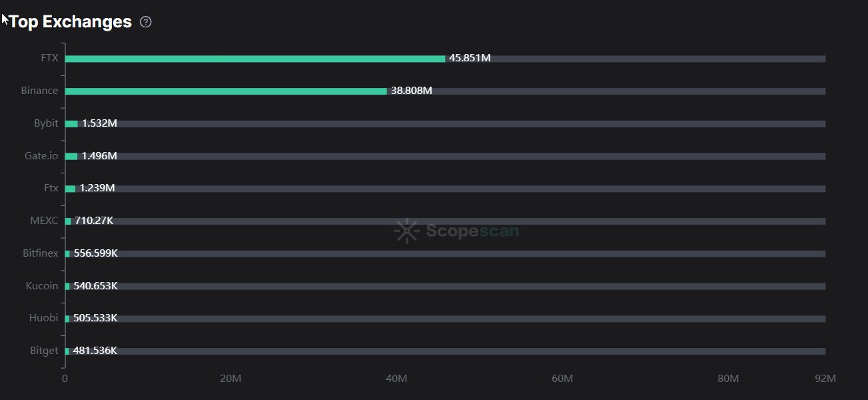868x400 pixels.
Task: Select the Bitget exchange label
Action: 44,351
